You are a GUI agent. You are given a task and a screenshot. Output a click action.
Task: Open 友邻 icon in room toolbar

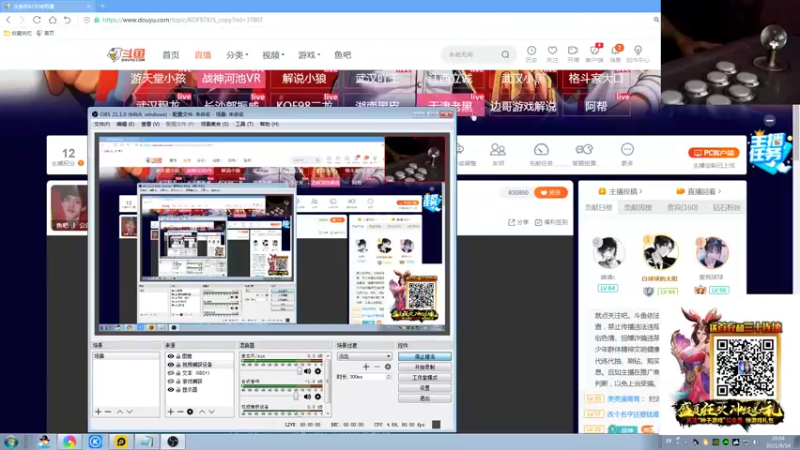click(x=497, y=150)
